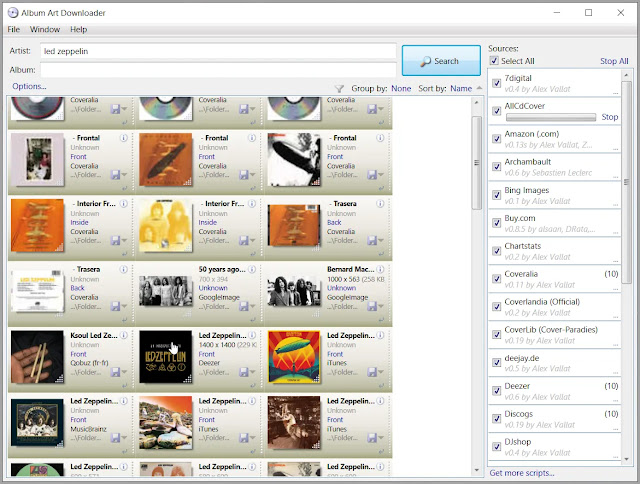
Task: Save the white-backed Trasera Coveralia cover
Action: click(116, 306)
